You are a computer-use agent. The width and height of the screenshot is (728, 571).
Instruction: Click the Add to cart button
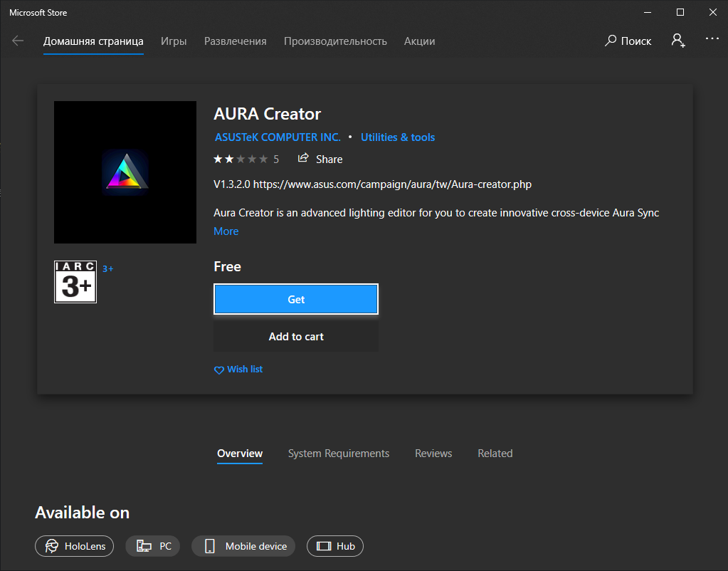[x=296, y=336]
